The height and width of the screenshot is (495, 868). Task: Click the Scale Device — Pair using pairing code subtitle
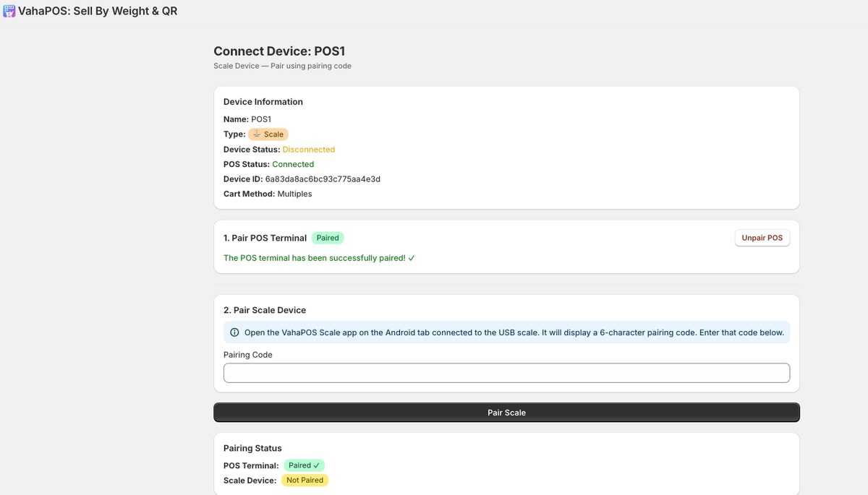click(282, 66)
